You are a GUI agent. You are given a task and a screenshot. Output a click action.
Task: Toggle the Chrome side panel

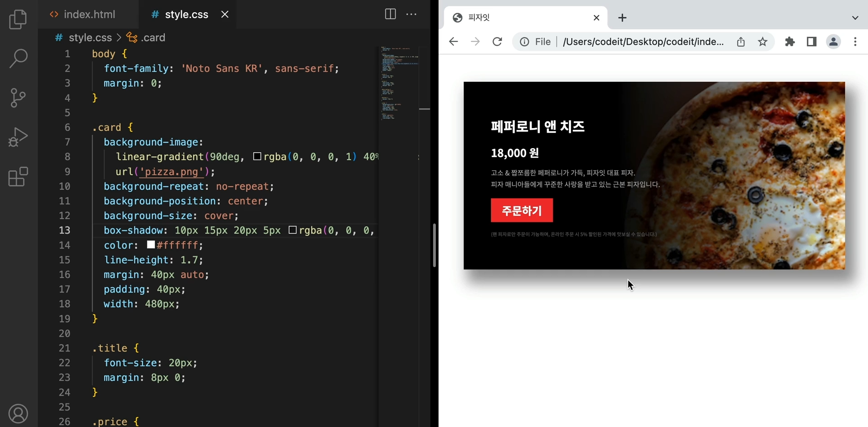tap(812, 42)
